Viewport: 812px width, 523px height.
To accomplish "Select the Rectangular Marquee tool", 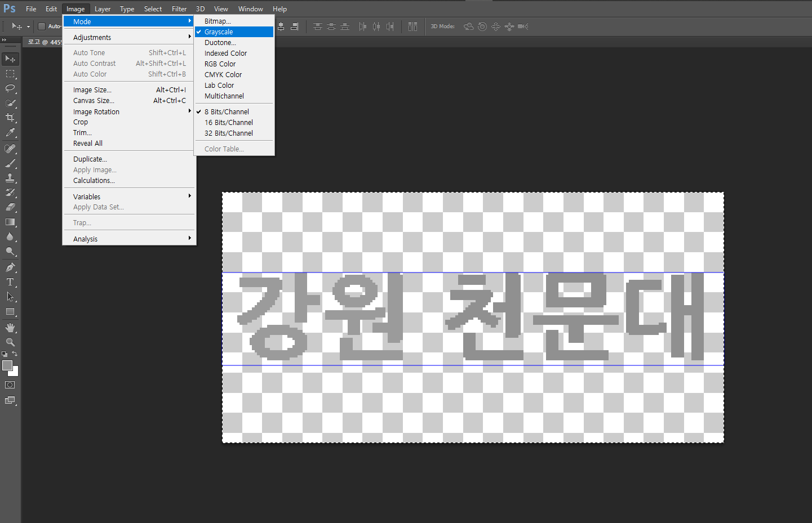I will tap(10, 74).
